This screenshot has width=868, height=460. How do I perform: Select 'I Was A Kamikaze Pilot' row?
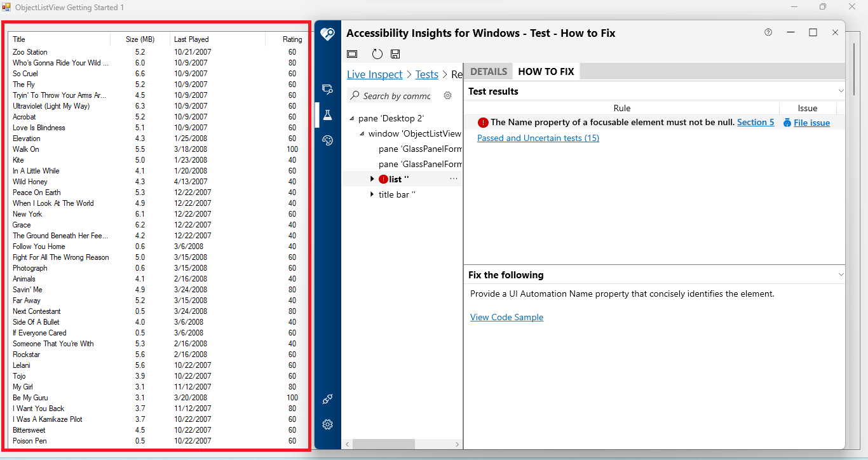pyautogui.click(x=157, y=419)
